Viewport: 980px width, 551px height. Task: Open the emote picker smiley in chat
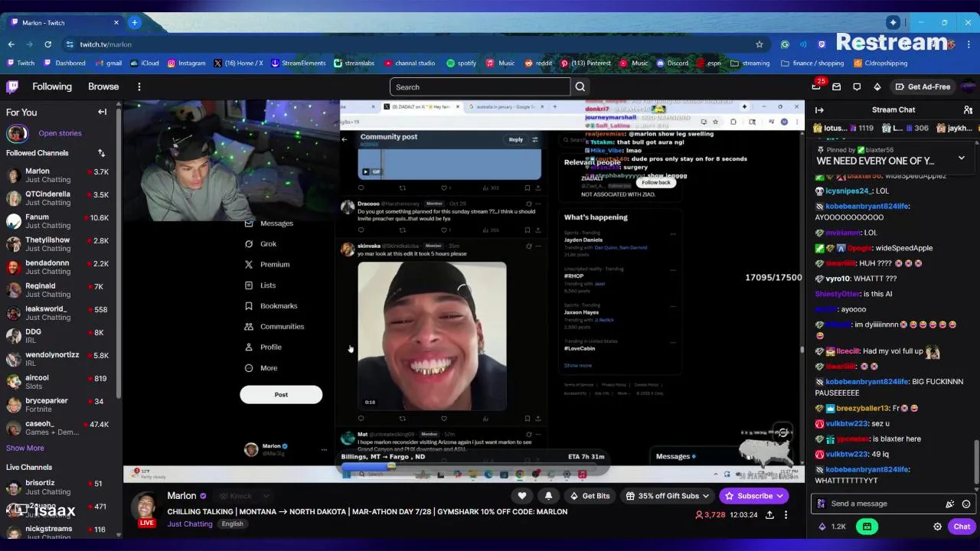[x=966, y=504]
